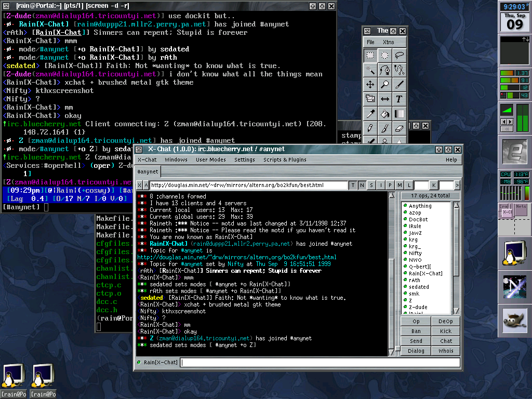The width and height of the screenshot is (532, 399).
Task: Select the Ellipse Select tool
Action: (385, 55)
